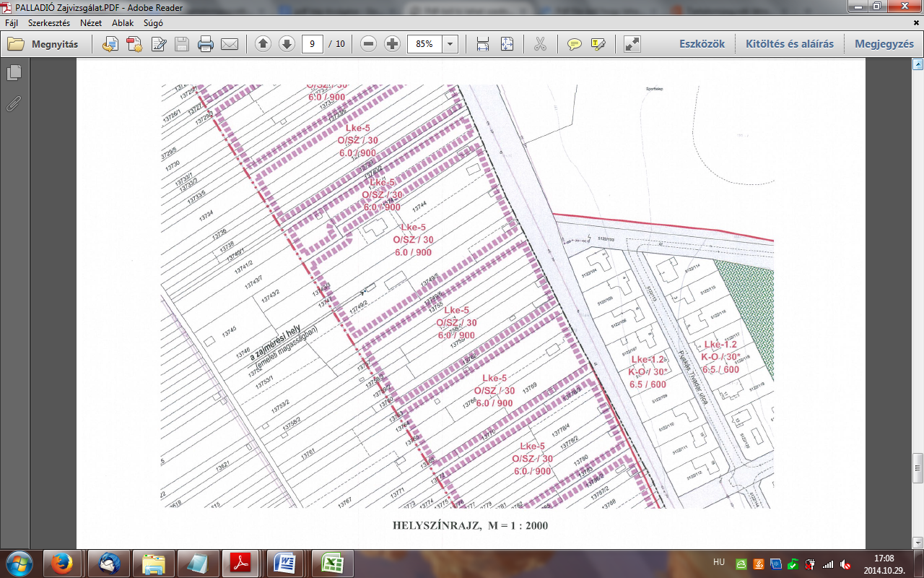Open Thunderbird from the taskbar
This screenshot has height=578, width=924.
[110, 563]
